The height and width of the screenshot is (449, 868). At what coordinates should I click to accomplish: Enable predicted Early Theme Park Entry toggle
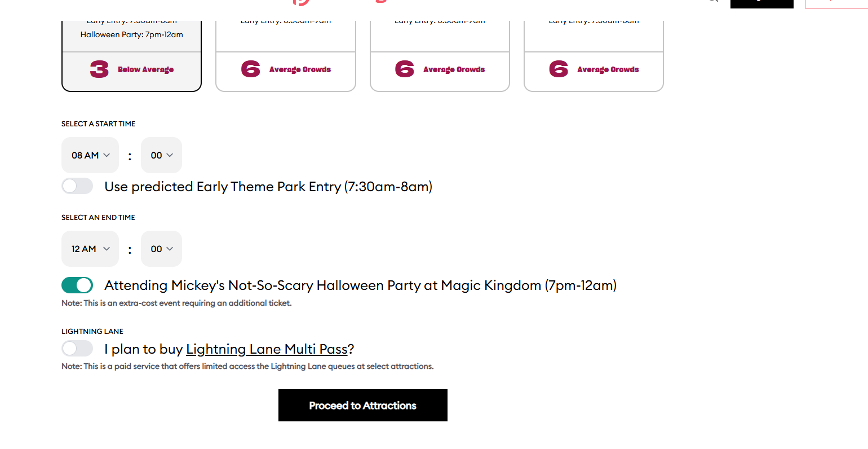pyautogui.click(x=77, y=186)
